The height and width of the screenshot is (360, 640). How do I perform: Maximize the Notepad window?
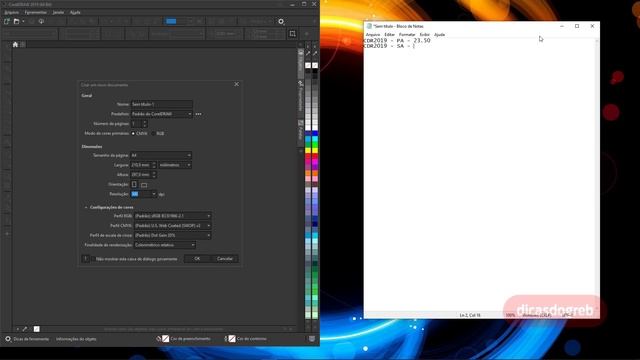[577, 26]
